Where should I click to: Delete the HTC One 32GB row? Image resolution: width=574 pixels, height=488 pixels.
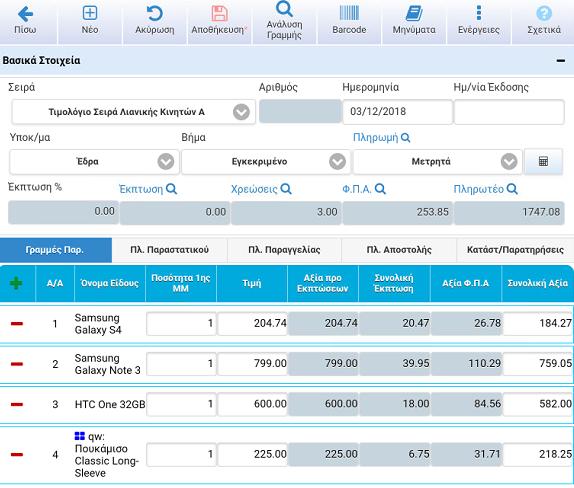(17, 404)
